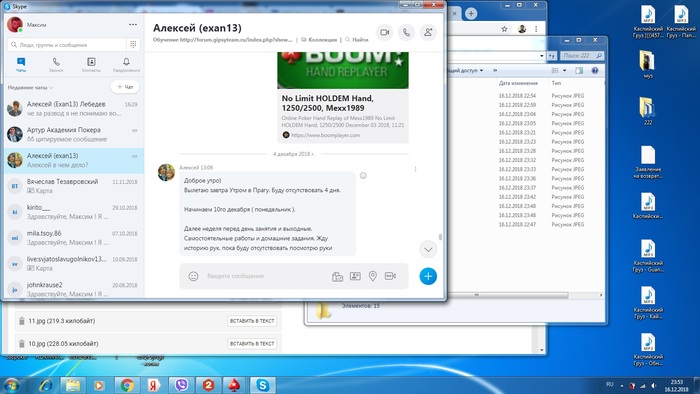Open the Skype dial pad icon
The width and height of the screenshot is (700, 394).
(x=133, y=45)
